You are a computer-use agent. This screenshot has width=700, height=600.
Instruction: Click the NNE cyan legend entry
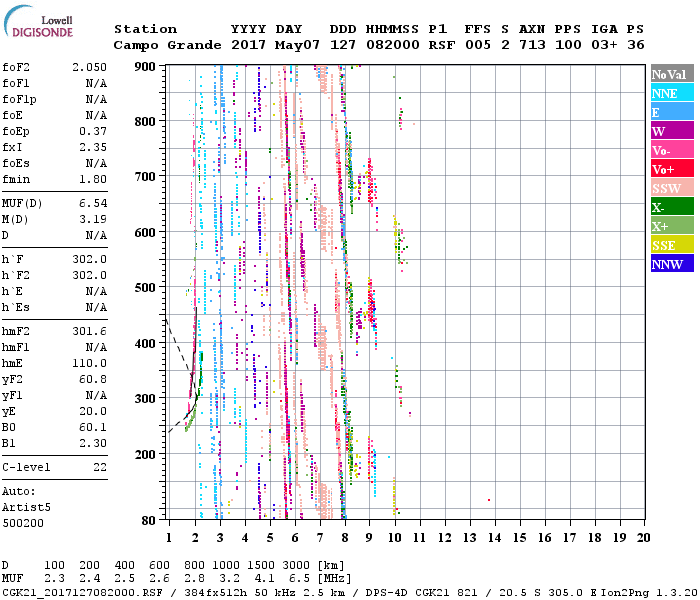(671, 93)
